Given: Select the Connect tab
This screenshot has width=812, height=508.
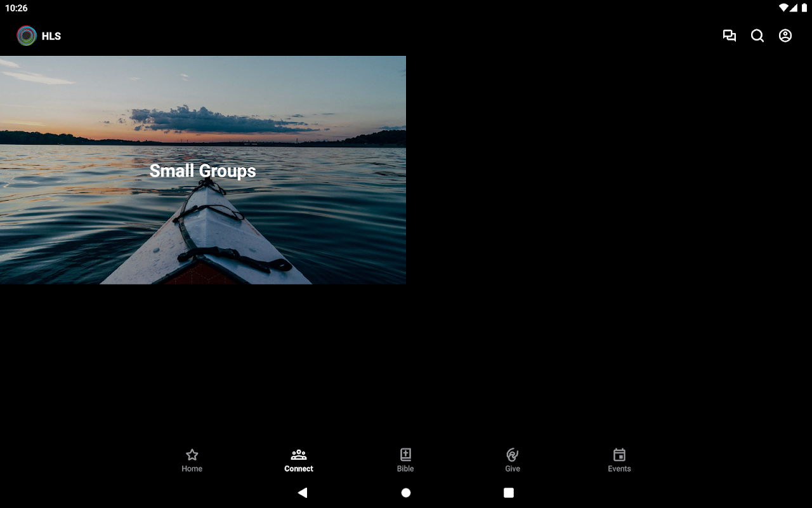Looking at the screenshot, I should pyautogui.click(x=299, y=461).
